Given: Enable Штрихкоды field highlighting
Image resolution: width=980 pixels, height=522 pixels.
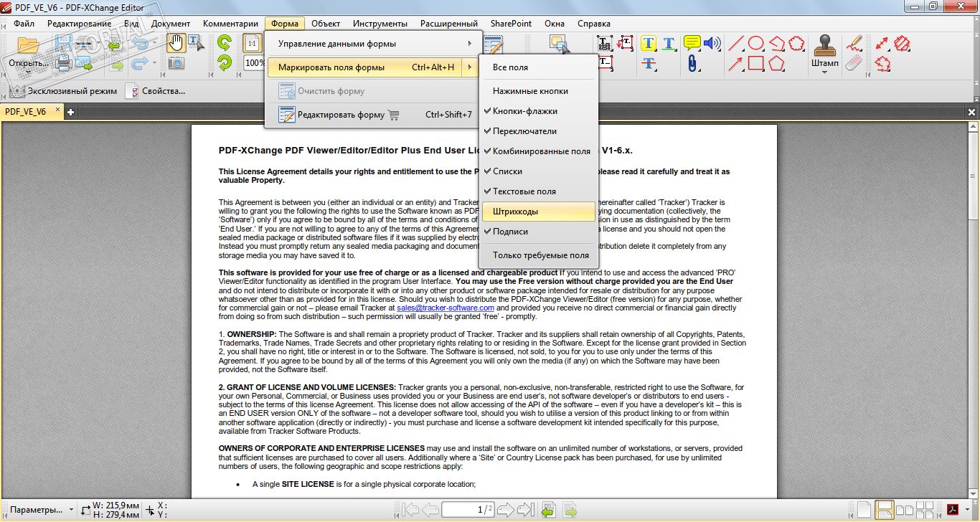Looking at the screenshot, I should [538, 212].
